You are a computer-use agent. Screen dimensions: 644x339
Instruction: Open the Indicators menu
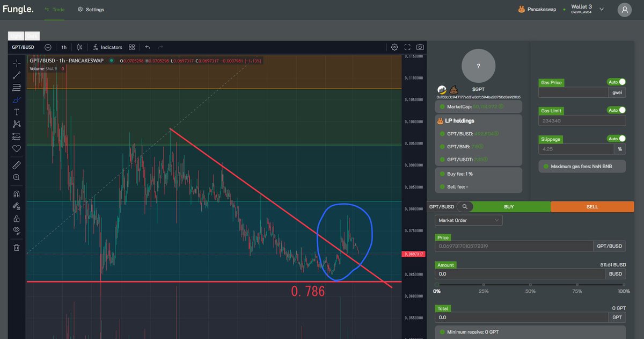point(107,47)
